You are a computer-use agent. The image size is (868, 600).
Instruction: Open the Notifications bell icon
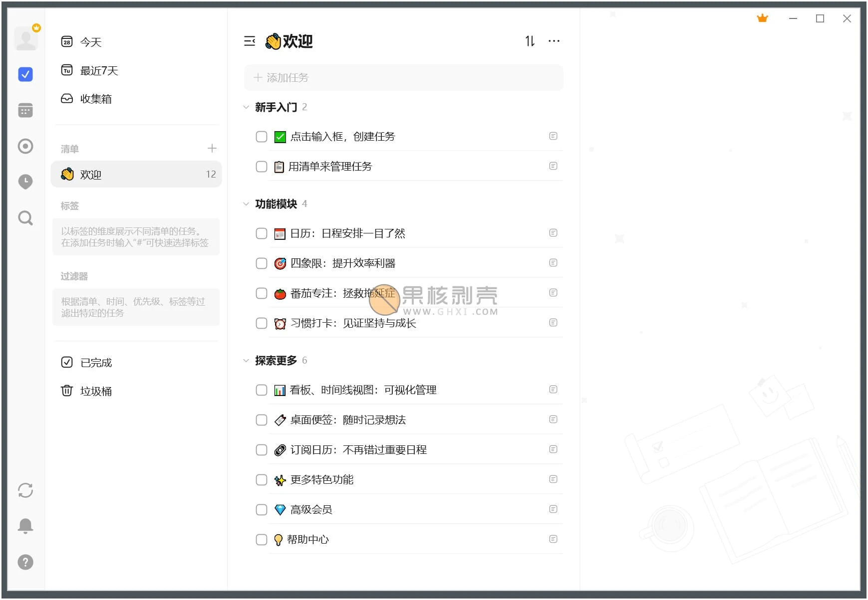(25, 526)
